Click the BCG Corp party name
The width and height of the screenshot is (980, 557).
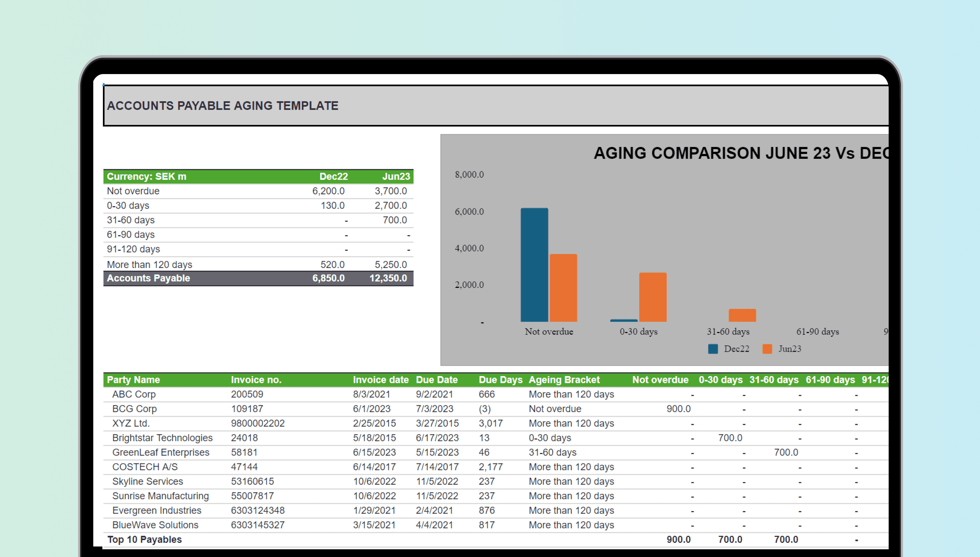[x=135, y=409]
